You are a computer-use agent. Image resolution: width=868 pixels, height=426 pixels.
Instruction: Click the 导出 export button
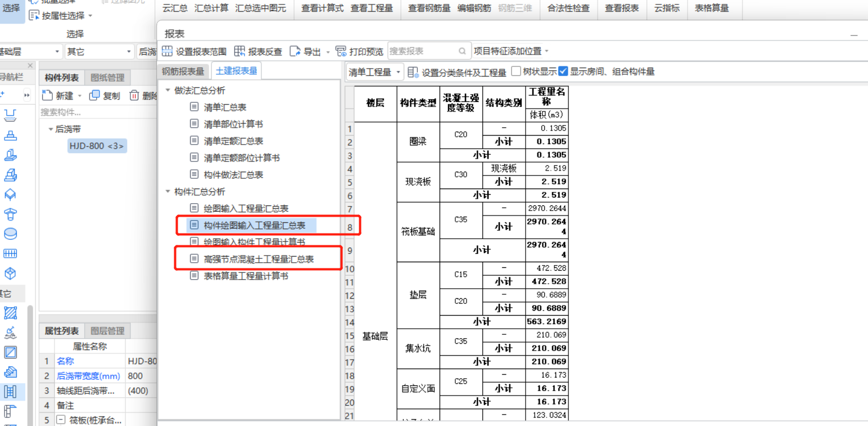305,52
